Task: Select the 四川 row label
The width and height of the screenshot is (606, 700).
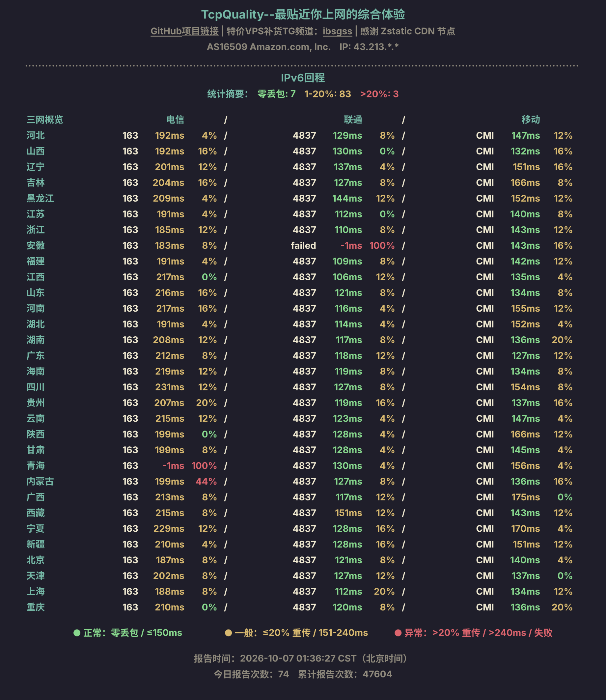Action: pyautogui.click(x=36, y=387)
